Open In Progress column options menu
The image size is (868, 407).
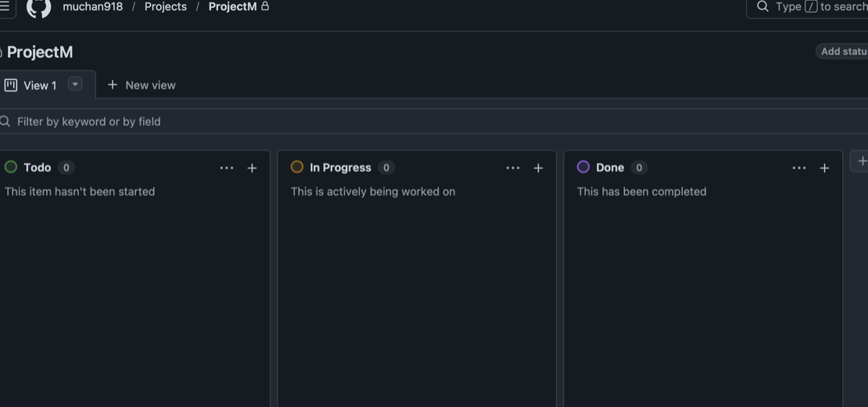(x=513, y=167)
